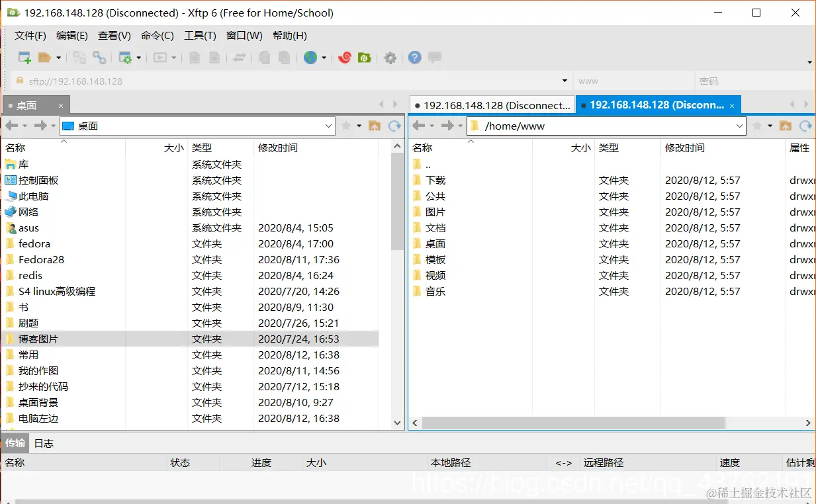Expand the session properties dropdown arrow

pyautogui.click(x=139, y=58)
